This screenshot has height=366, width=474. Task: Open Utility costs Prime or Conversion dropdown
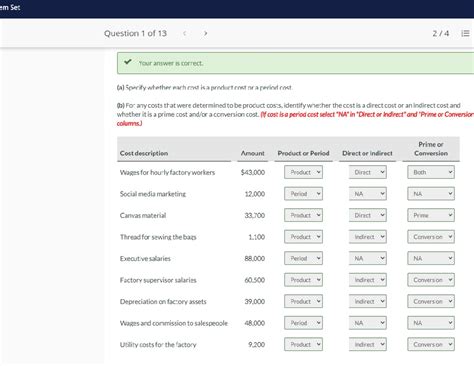coord(431,344)
